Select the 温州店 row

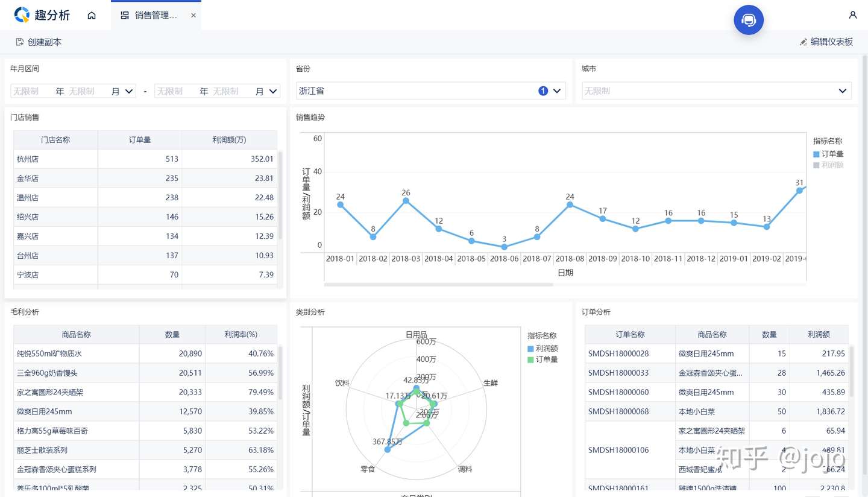coord(145,198)
